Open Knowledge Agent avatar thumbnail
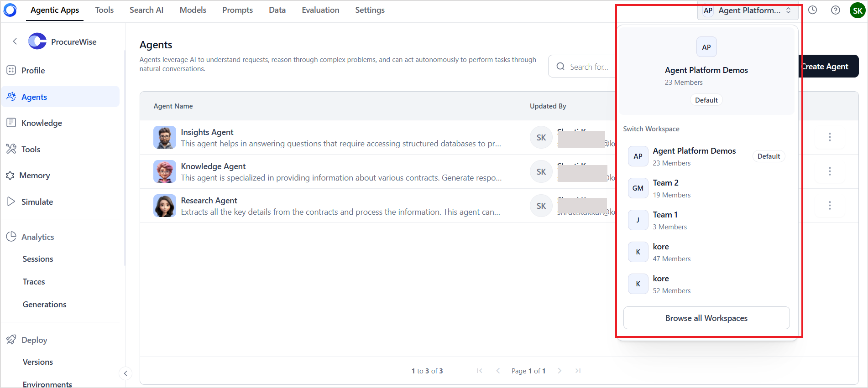The height and width of the screenshot is (388, 868). [x=165, y=171]
